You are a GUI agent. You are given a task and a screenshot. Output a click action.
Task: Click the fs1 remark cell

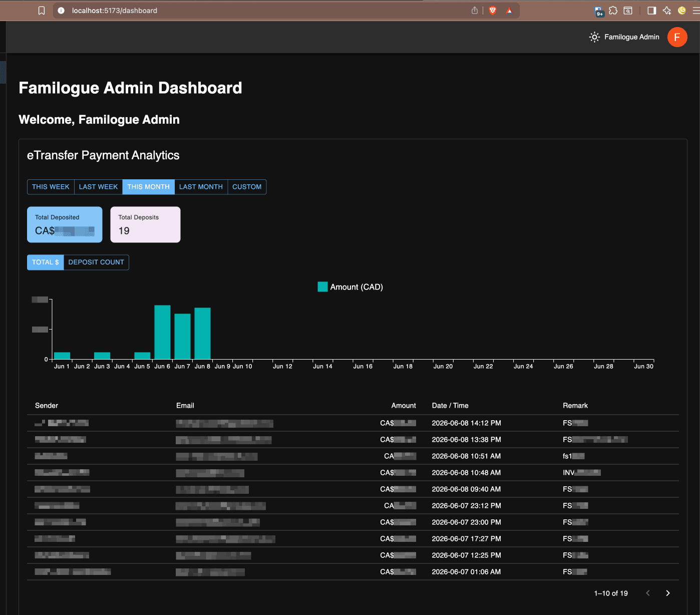tap(574, 456)
